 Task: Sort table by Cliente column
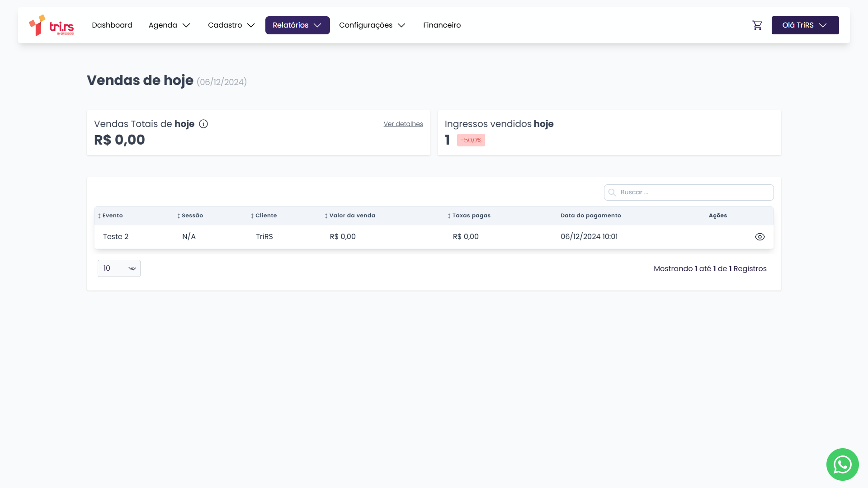click(x=264, y=216)
